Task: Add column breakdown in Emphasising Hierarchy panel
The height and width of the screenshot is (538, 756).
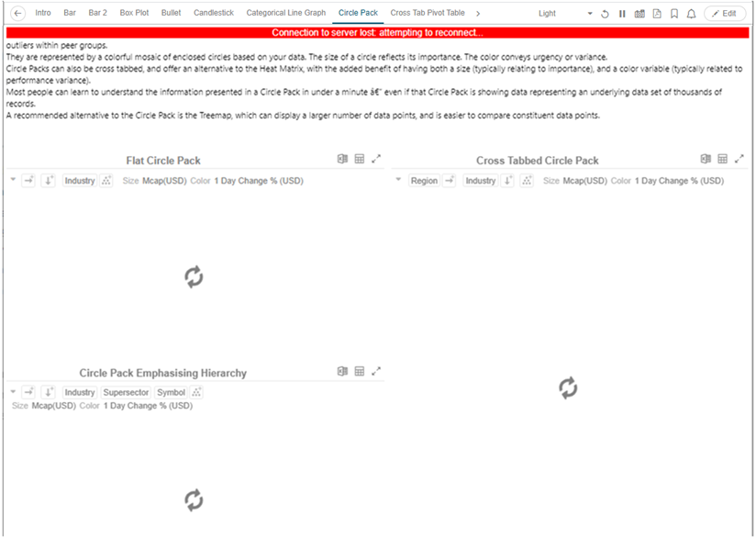Action: [28, 392]
